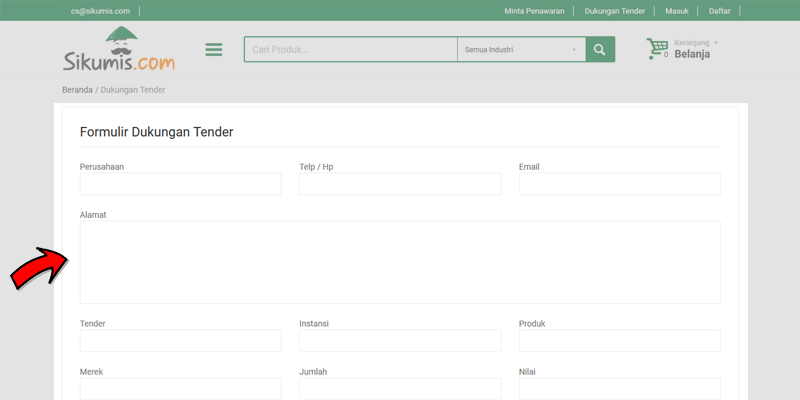This screenshot has height=400, width=800.
Task: Click the Instansi input field
Action: click(400, 340)
